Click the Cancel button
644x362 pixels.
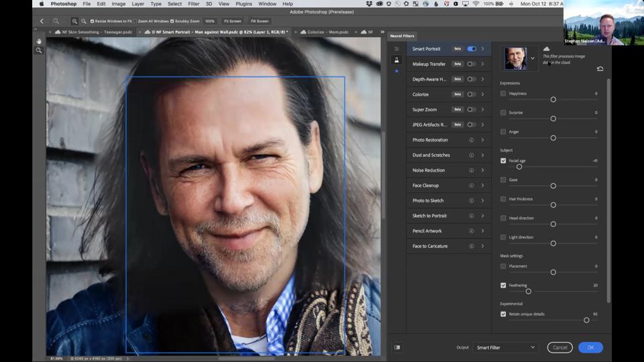[x=559, y=347]
